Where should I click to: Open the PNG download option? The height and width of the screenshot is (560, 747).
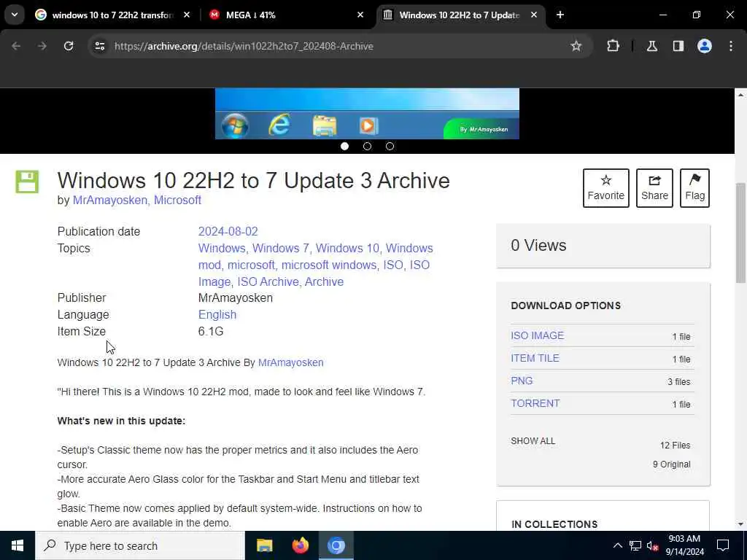pos(522,381)
